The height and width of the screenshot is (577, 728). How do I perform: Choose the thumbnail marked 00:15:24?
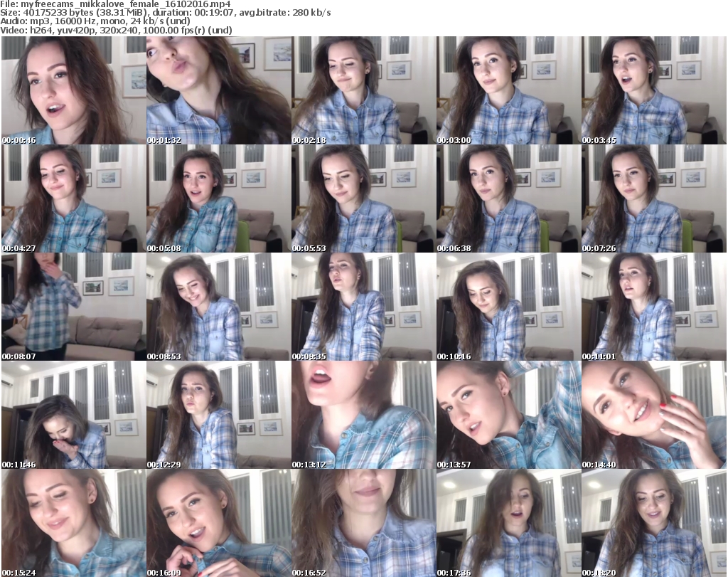coord(74,523)
